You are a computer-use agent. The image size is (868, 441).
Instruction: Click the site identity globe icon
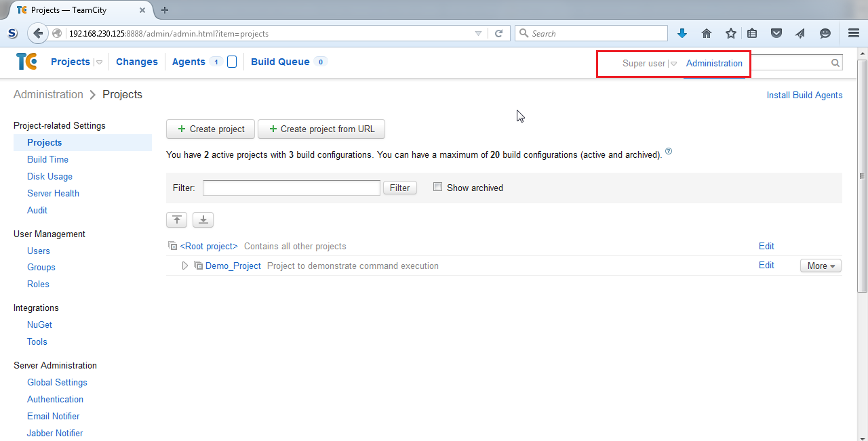pyautogui.click(x=57, y=33)
